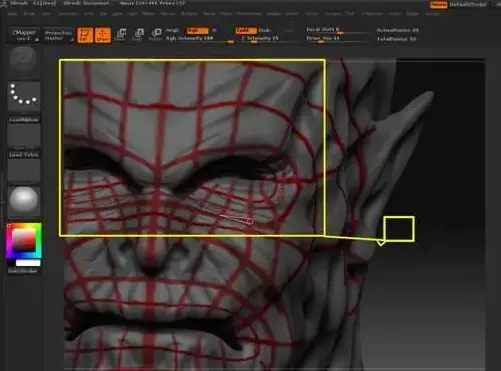This screenshot has width=501, height=371.
Task: Open the grey sphere material selector
Action: 24,200
